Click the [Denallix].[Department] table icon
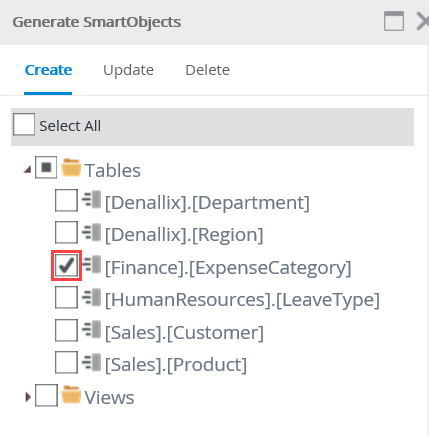 click(x=91, y=200)
